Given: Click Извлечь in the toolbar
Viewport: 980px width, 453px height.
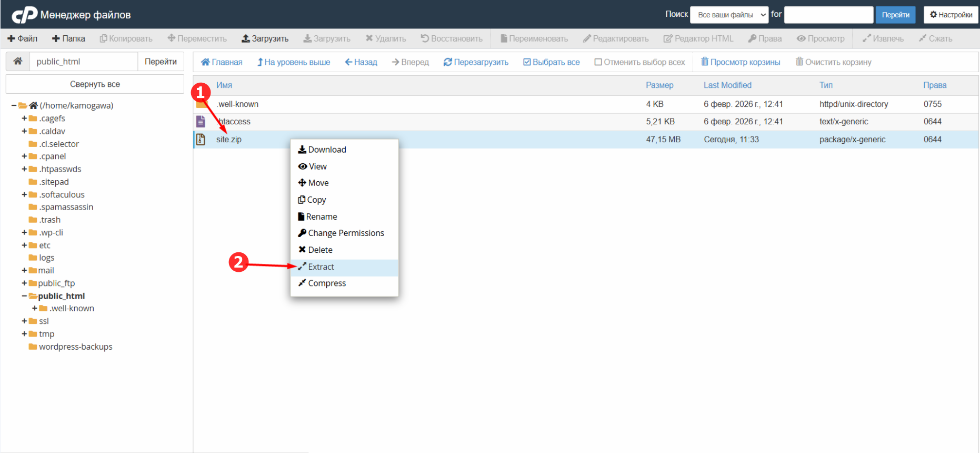Looking at the screenshot, I should coord(883,38).
